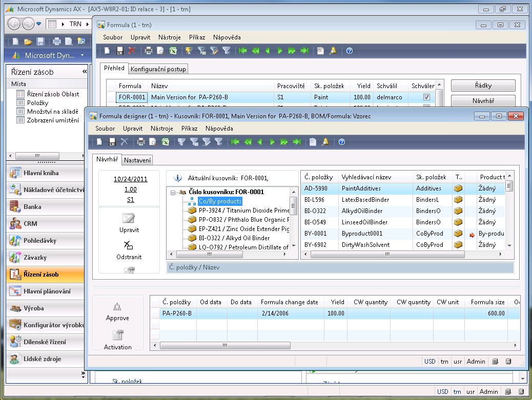Click date link 10/24/2011
The height and width of the screenshot is (400, 532).
[130, 179]
